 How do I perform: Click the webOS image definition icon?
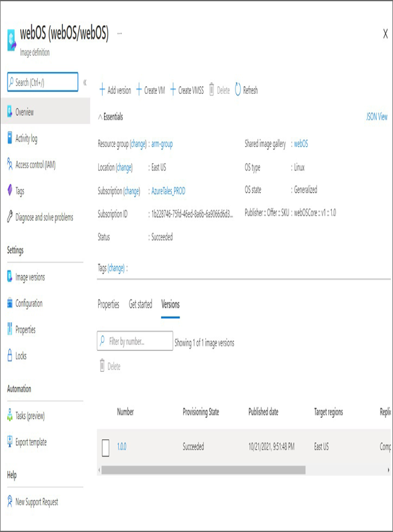(11, 40)
